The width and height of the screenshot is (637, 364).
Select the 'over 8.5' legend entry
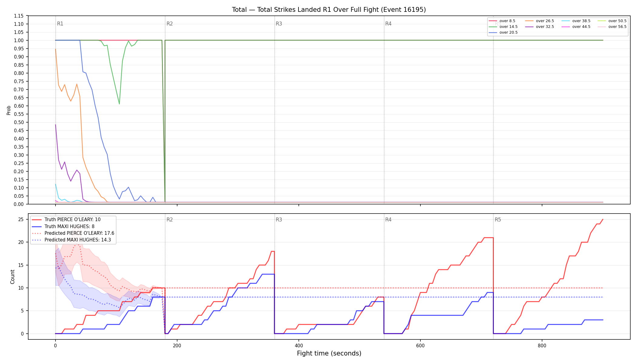(x=502, y=21)
